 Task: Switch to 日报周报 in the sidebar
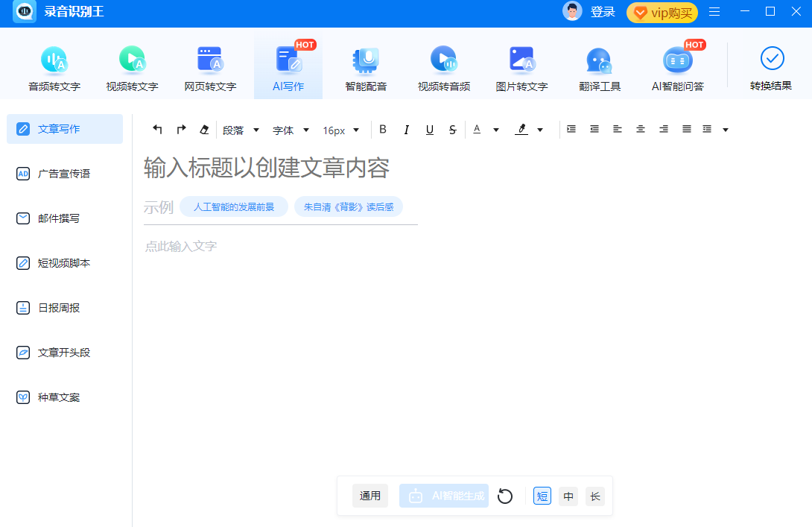[59, 308]
